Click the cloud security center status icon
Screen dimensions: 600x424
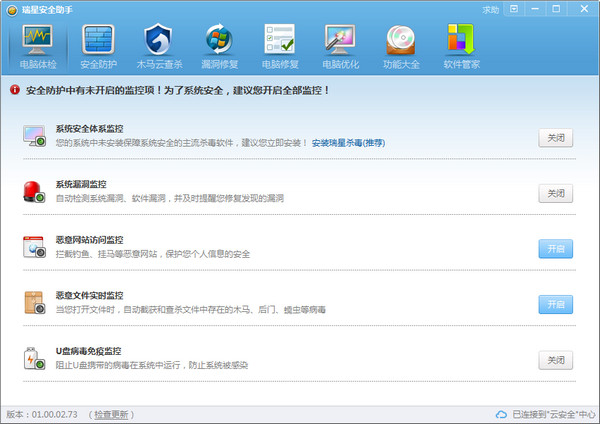[x=502, y=414]
